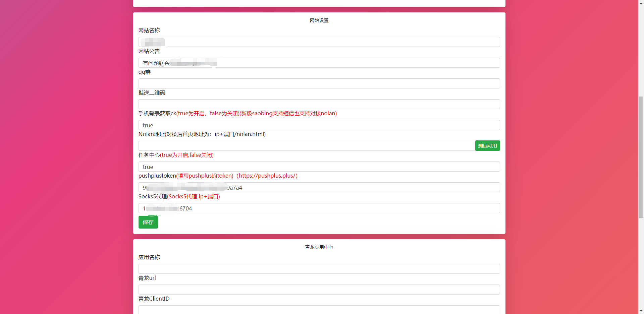Click the 青龙ClientID label text

tap(154, 299)
